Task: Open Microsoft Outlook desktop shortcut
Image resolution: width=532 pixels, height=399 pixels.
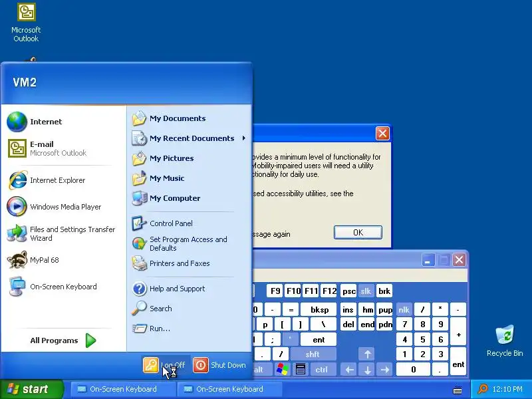Action: [x=26, y=23]
